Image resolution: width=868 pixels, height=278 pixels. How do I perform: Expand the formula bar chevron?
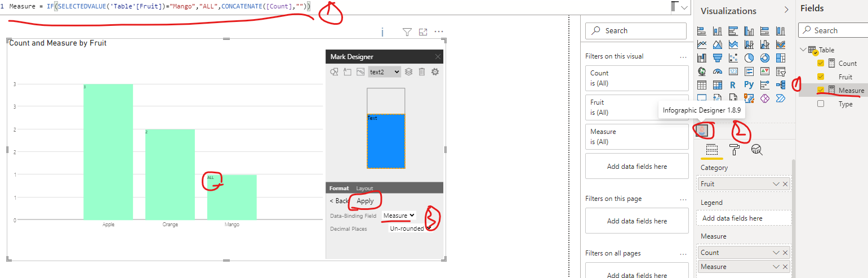684,7
